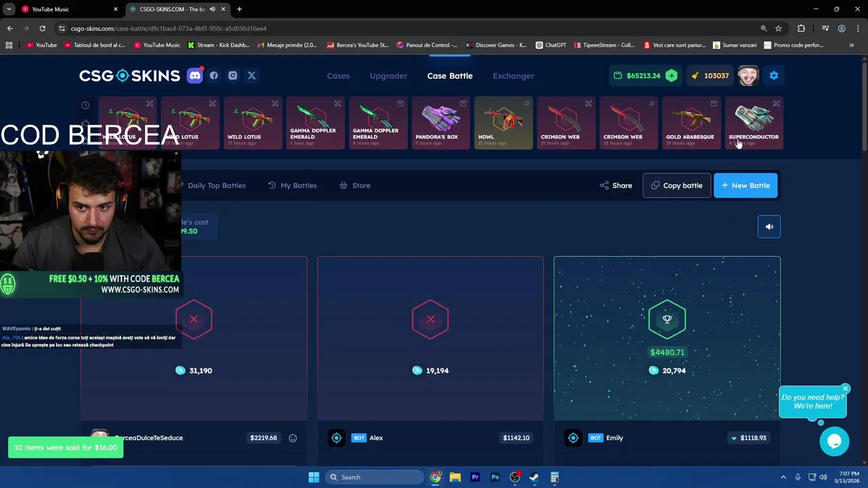Open the Cases navigation item

pos(338,76)
